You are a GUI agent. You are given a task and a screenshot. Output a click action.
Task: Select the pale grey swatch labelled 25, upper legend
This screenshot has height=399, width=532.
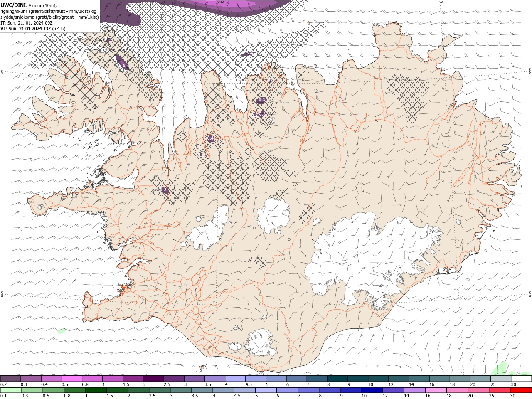pos(500,379)
